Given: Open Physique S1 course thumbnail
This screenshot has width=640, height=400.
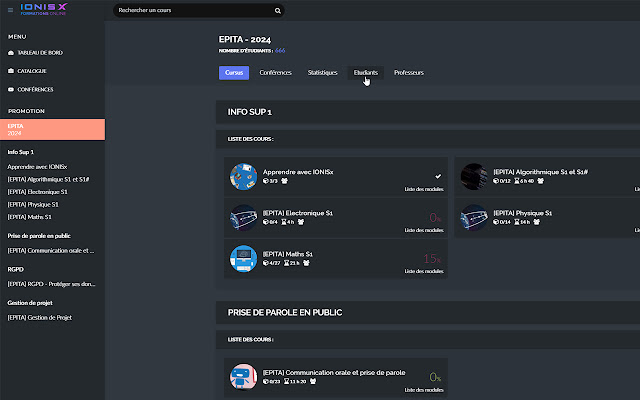Looking at the screenshot, I should [474, 218].
